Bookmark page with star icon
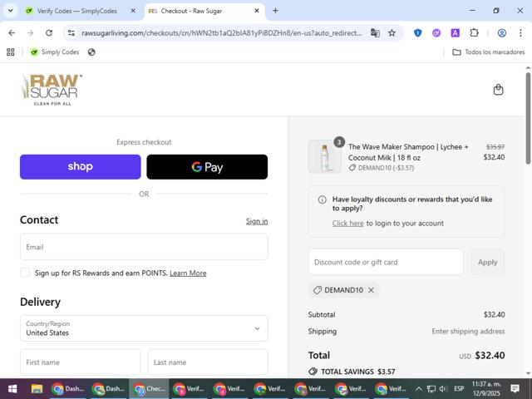This screenshot has width=532, height=399. (x=392, y=33)
